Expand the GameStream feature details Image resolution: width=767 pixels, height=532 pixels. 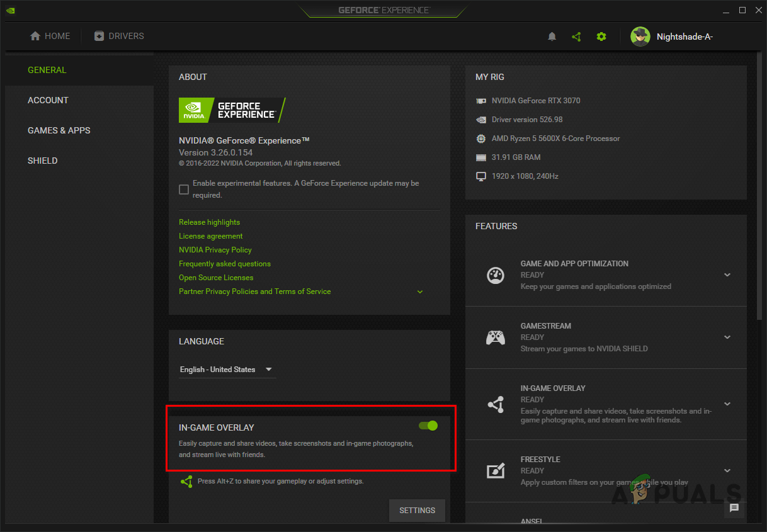727,337
